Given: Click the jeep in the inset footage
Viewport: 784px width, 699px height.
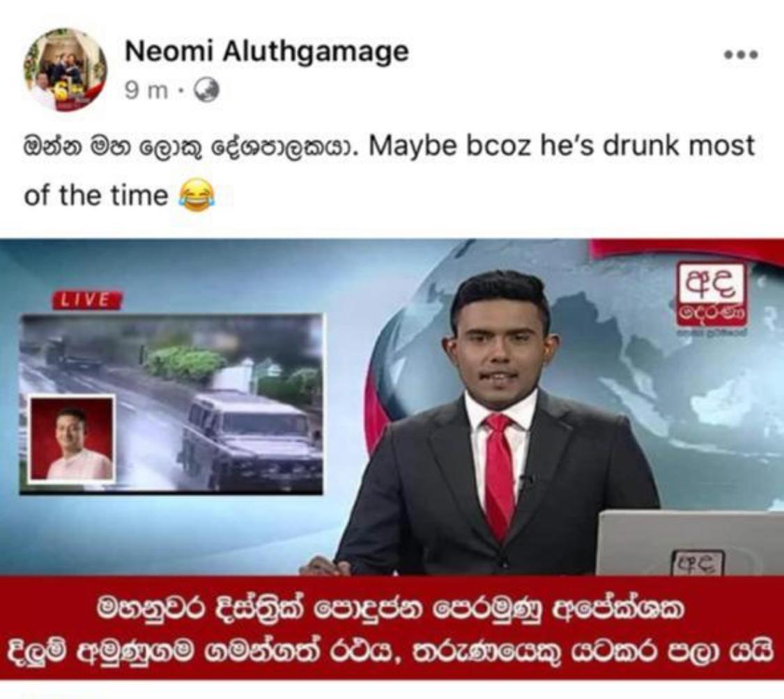Looking at the screenshot, I should point(250,440).
